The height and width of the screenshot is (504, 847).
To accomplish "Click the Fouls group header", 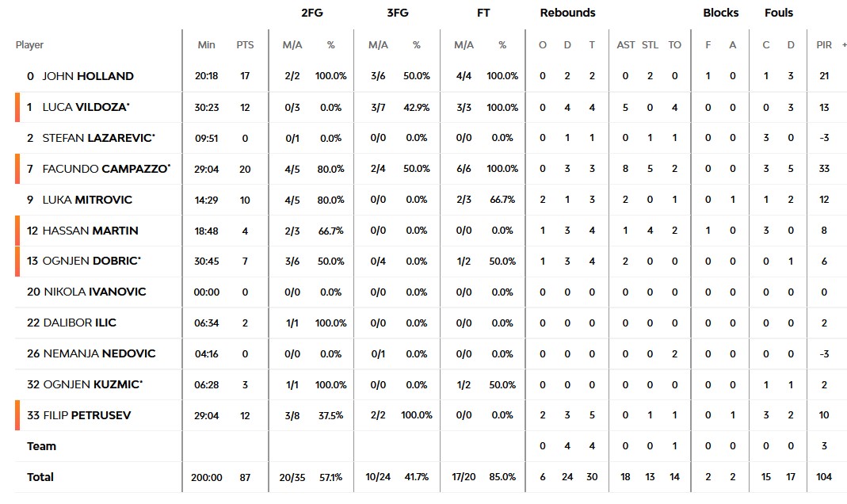I will point(778,13).
